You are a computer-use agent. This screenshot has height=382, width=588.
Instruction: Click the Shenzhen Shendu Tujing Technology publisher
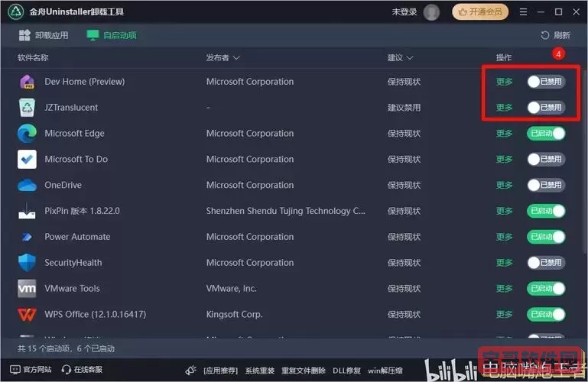285,211
